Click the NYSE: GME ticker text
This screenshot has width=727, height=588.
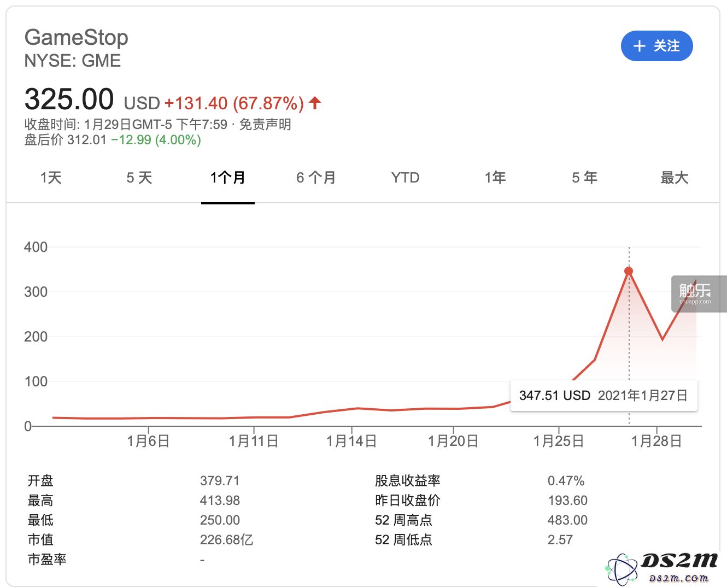pos(73,61)
